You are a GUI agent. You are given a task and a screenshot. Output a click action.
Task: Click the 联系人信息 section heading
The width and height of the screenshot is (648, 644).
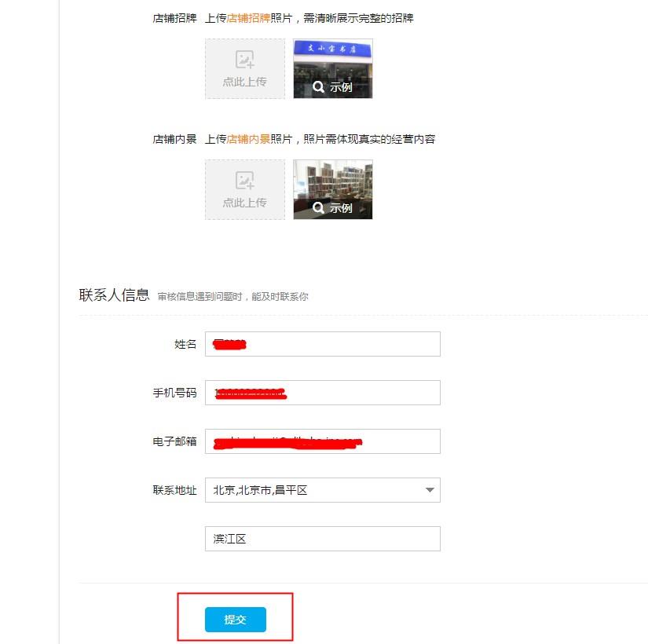pyautogui.click(x=114, y=295)
